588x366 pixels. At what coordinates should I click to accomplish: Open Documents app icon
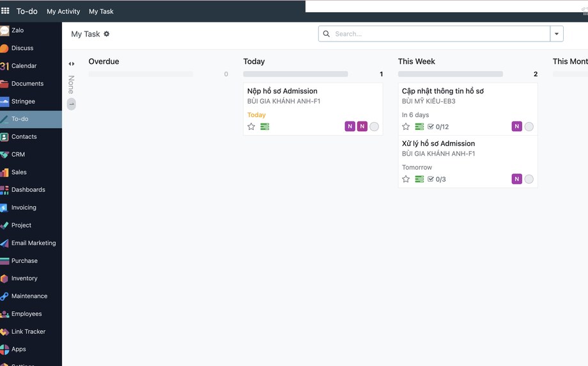coord(4,84)
